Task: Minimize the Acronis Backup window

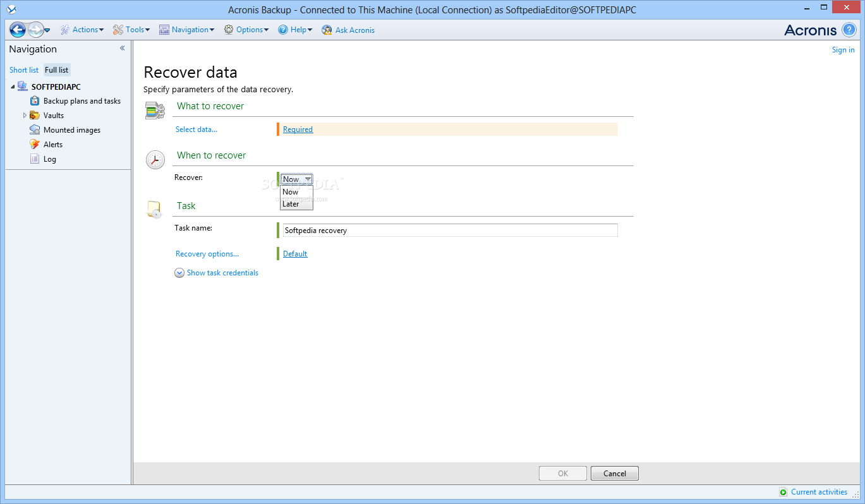Action: click(806, 9)
